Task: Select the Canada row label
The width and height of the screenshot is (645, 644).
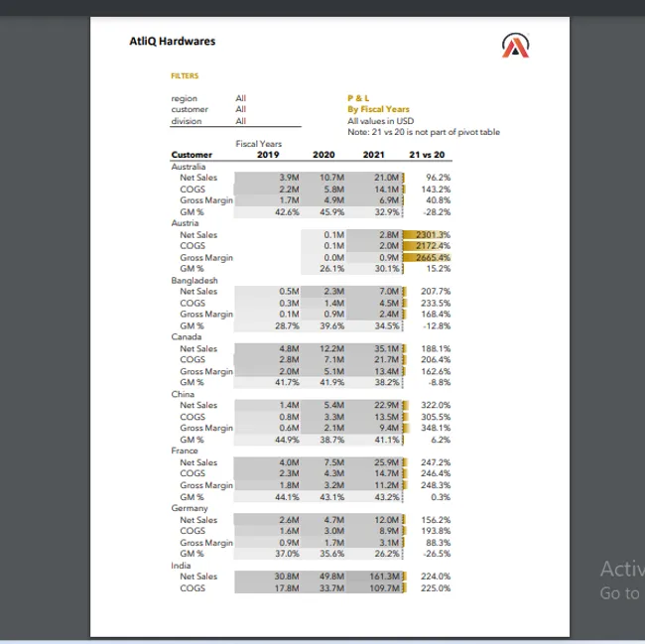Action: coord(187,336)
